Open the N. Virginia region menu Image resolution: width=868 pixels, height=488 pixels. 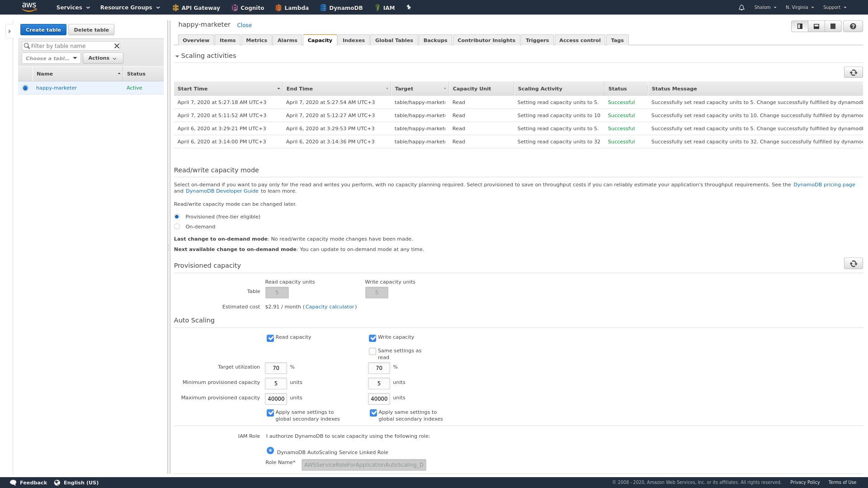tap(799, 7)
